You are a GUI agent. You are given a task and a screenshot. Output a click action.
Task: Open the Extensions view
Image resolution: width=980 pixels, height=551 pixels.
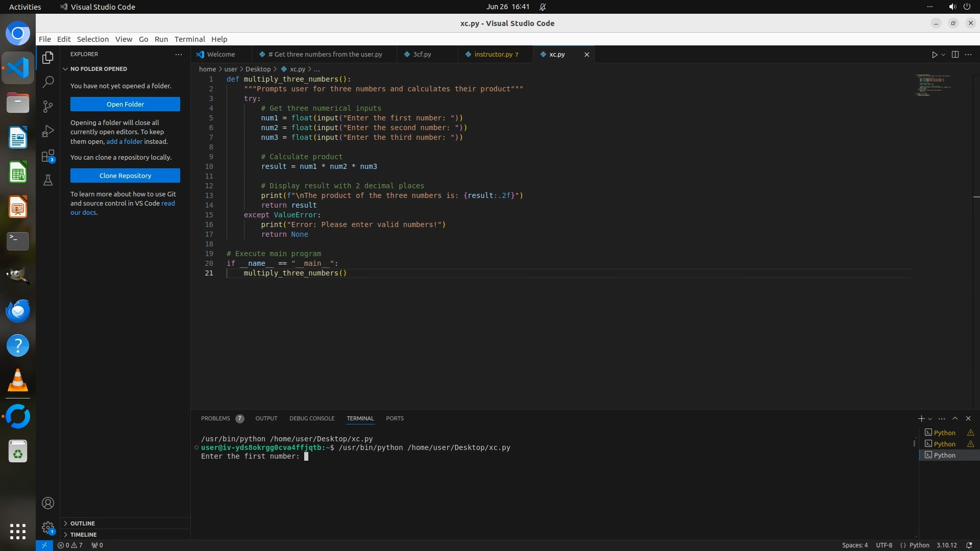(x=48, y=156)
